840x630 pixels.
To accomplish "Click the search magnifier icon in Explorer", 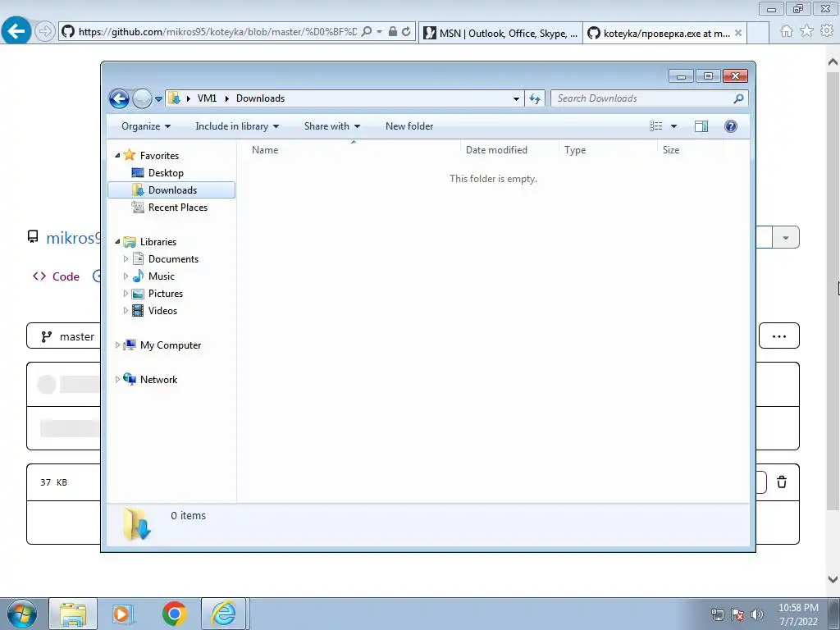I will (x=739, y=98).
